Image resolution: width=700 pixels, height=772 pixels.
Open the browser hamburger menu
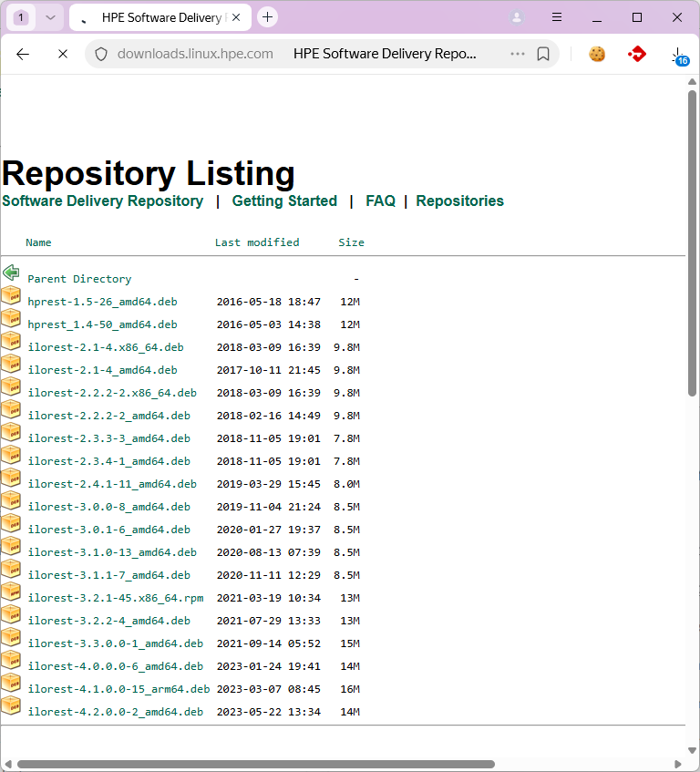[557, 17]
